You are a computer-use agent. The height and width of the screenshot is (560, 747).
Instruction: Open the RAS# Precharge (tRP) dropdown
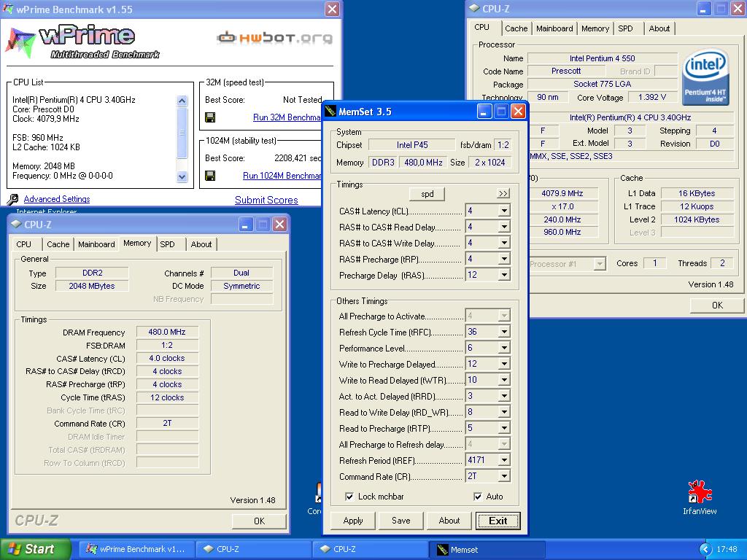coord(504,259)
